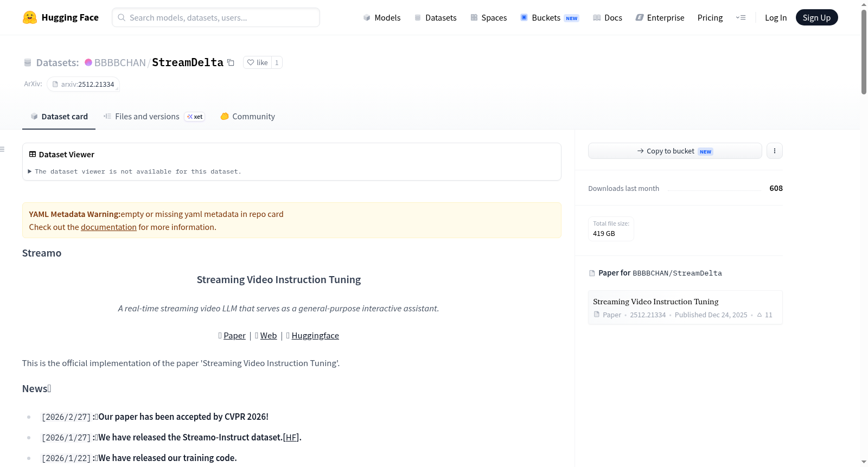Open the Buckets page
This screenshot has width=868, height=467.
[x=550, y=17]
